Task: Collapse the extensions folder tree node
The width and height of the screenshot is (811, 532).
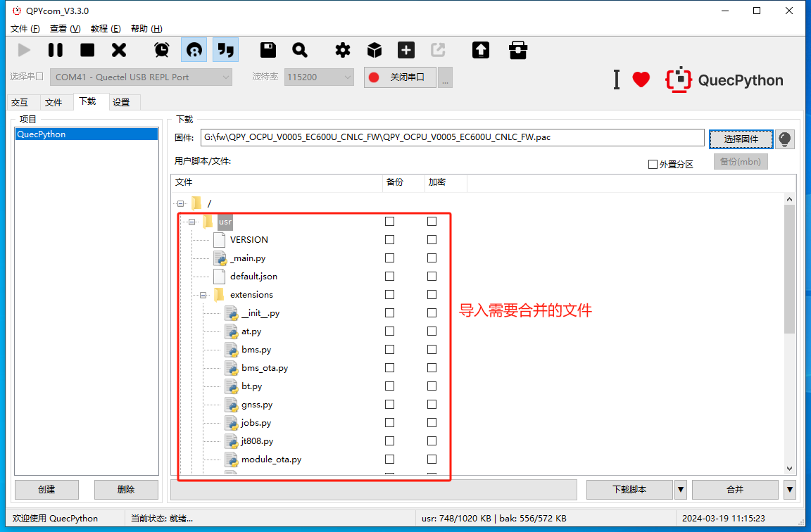Action: tap(203, 296)
